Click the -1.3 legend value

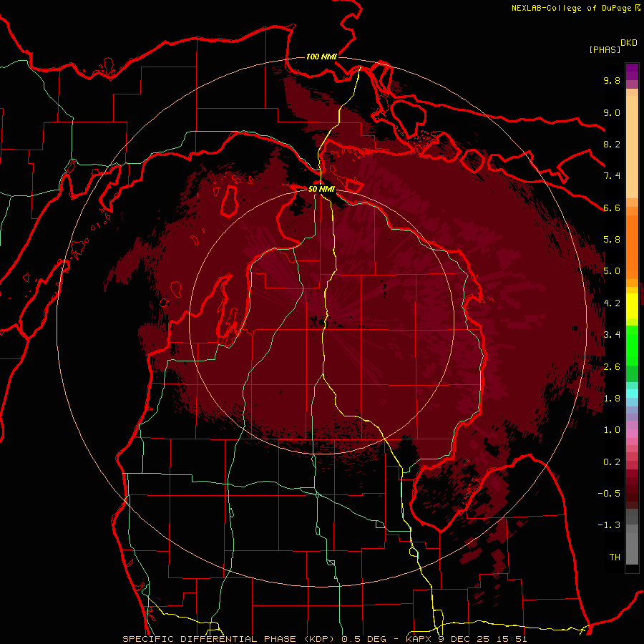pyautogui.click(x=609, y=525)
